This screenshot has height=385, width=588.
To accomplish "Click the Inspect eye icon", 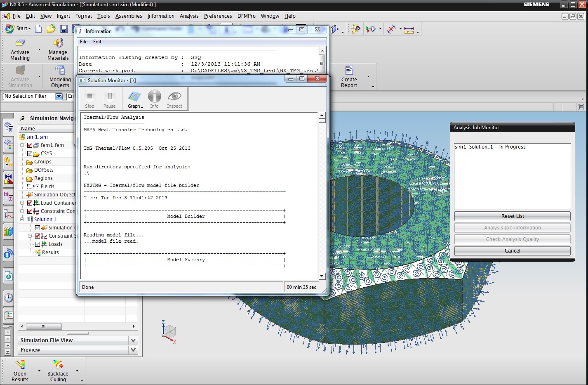I will [x=174, y=97].
